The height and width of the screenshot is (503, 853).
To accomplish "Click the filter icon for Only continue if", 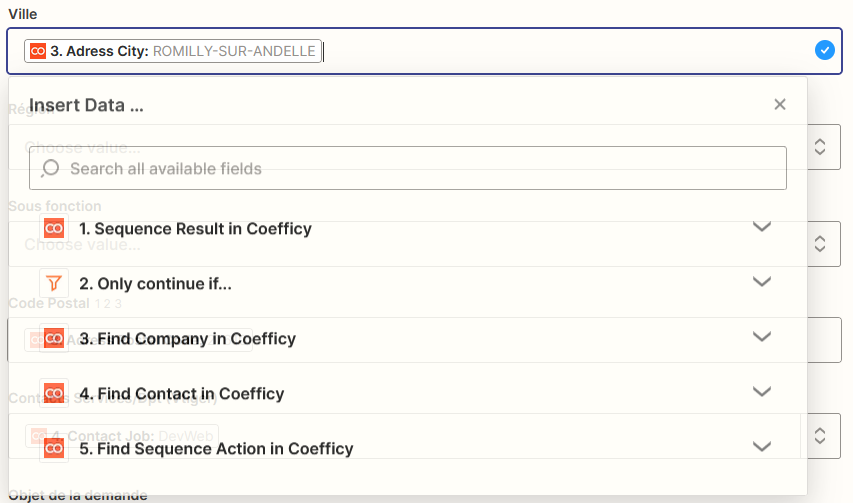I will [x=54, y=284].
